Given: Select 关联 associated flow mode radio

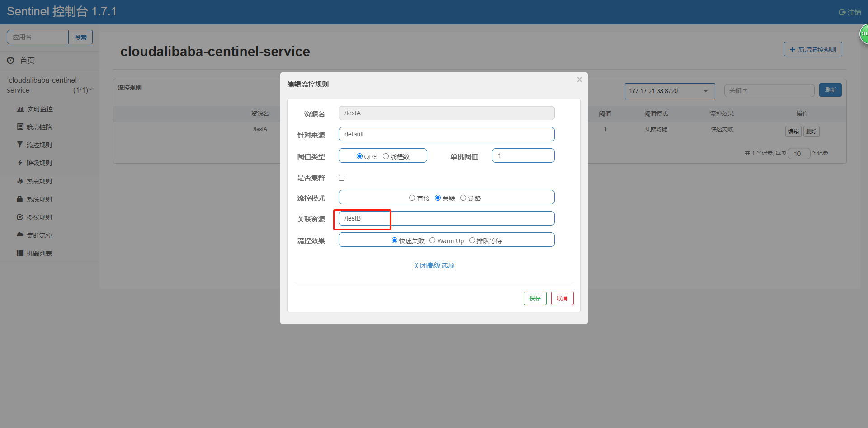Looking at the screenshot, I should (438, 198).
